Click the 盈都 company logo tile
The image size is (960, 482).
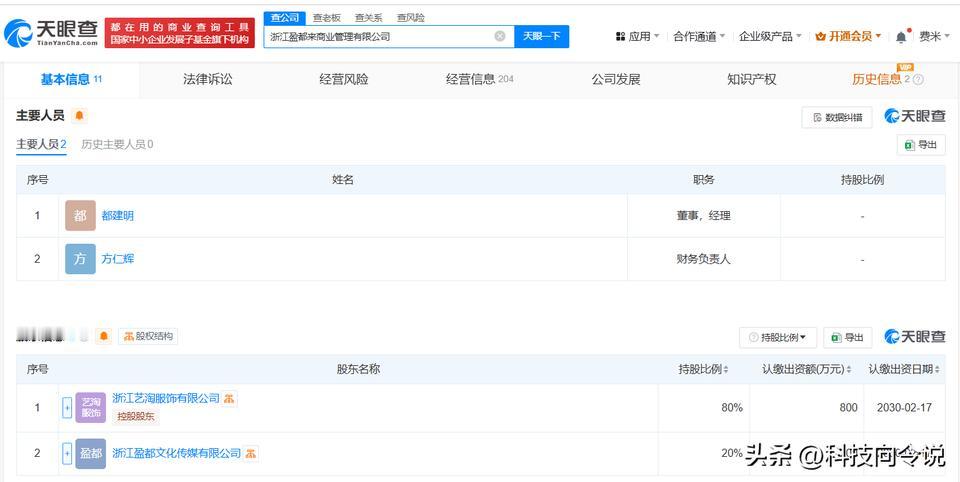(91, 454)
